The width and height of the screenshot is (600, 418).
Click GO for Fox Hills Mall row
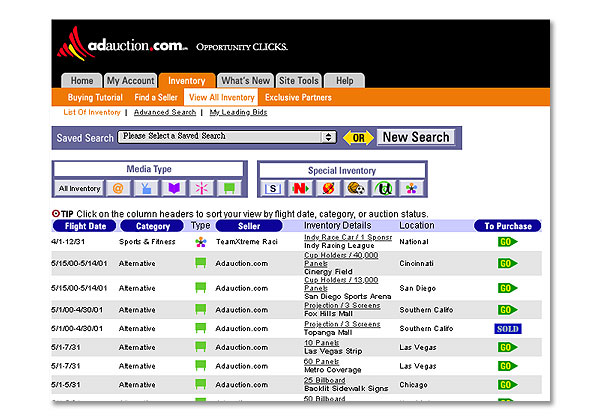(507, 310)
